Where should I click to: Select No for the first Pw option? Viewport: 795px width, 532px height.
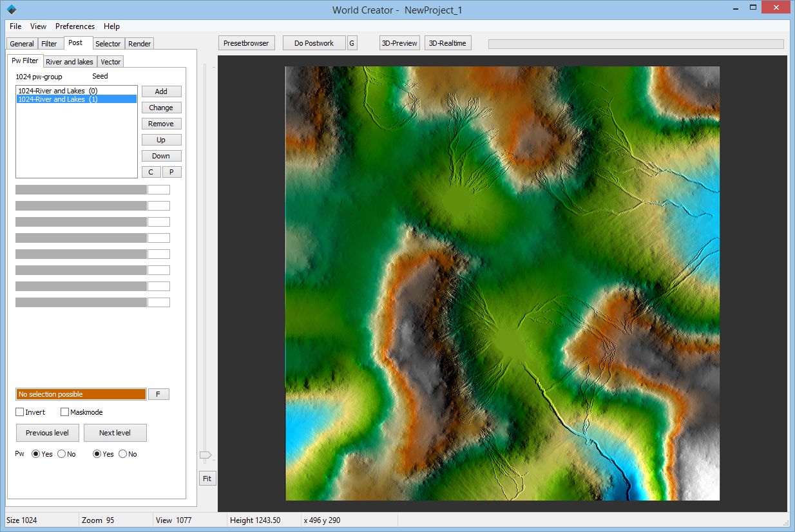(61, 454)
